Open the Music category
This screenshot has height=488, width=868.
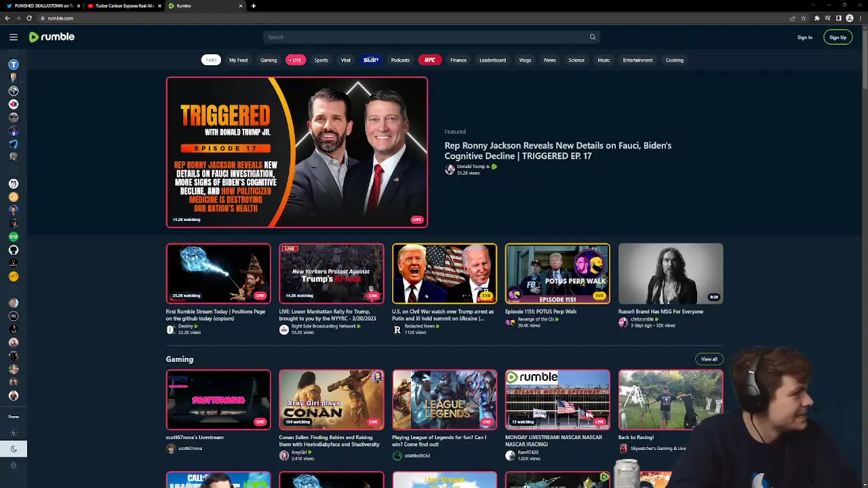click(604, 60)
